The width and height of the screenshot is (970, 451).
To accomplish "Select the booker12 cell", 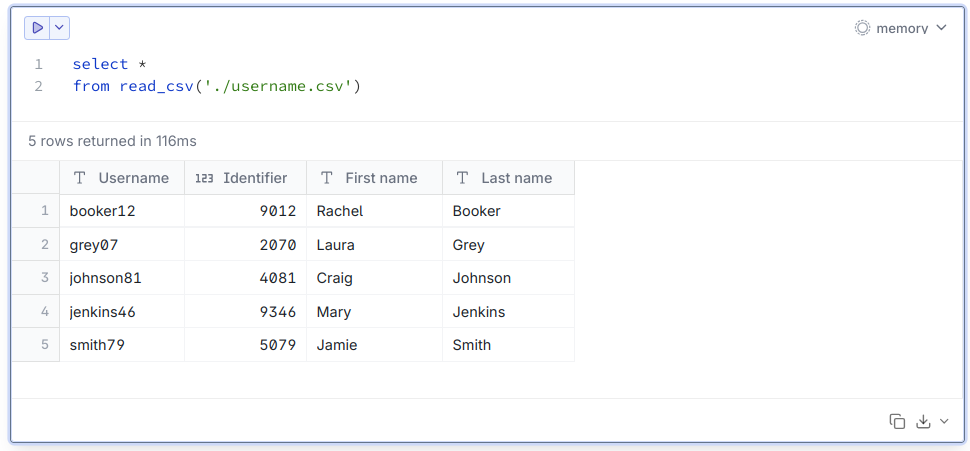I will click(122, 211).
